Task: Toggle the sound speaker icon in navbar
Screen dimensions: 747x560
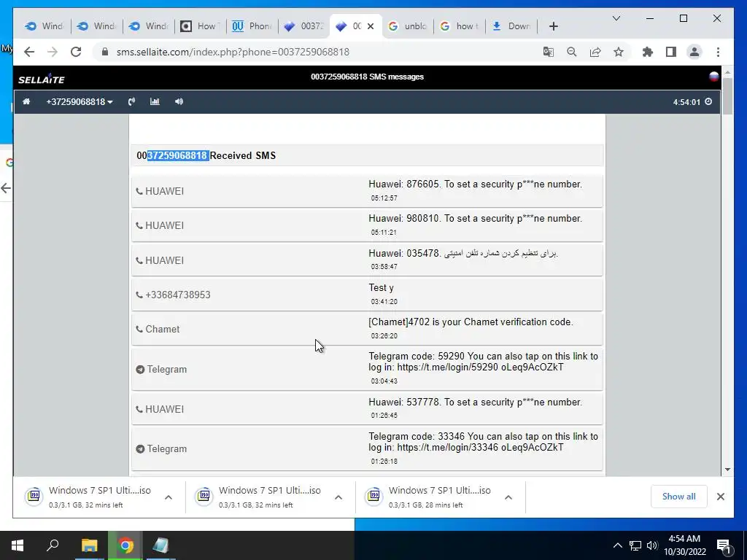Action: click(x=179, y=101)
